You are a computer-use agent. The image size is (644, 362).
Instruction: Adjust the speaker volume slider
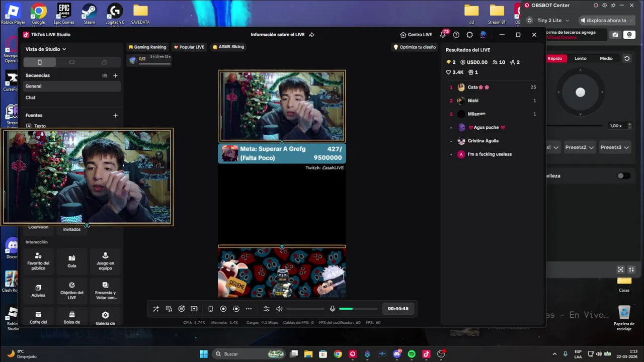pyautogui.click(x=305, y=309)
